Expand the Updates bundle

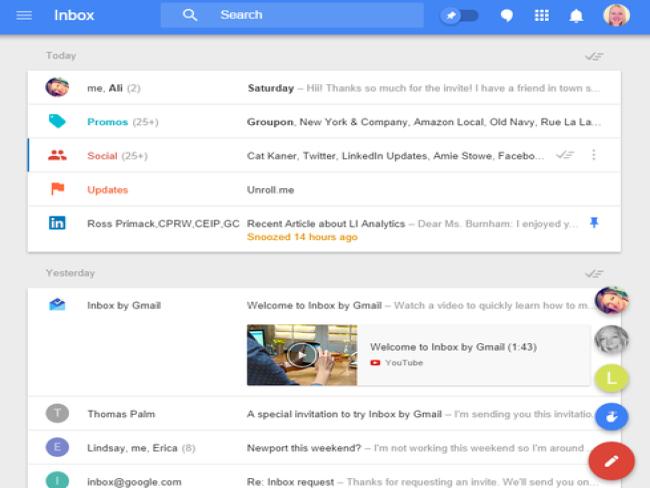pos(324,189)
